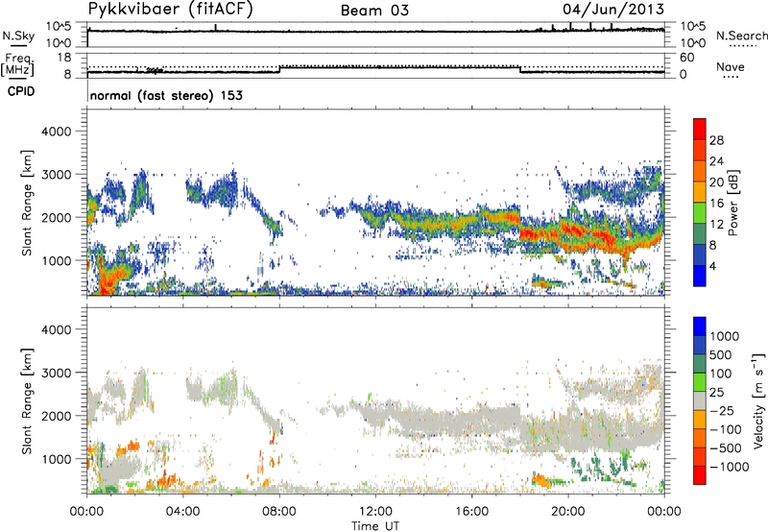This screenshot has width=768, height=532.
Task: Click the '10^0' tick next to N.Search
Action: coord(692,42)
